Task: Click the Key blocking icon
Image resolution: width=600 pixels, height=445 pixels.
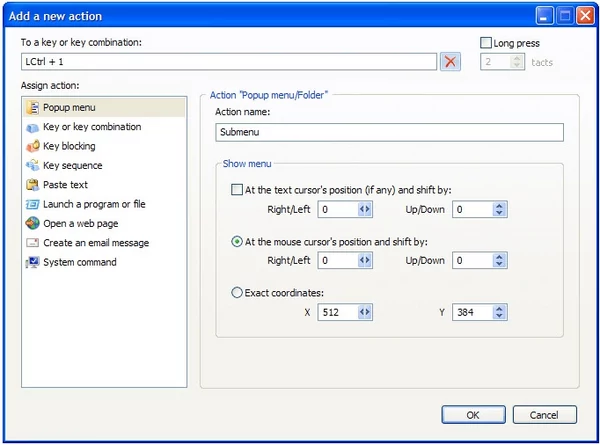Action: (x=33, y=146)
